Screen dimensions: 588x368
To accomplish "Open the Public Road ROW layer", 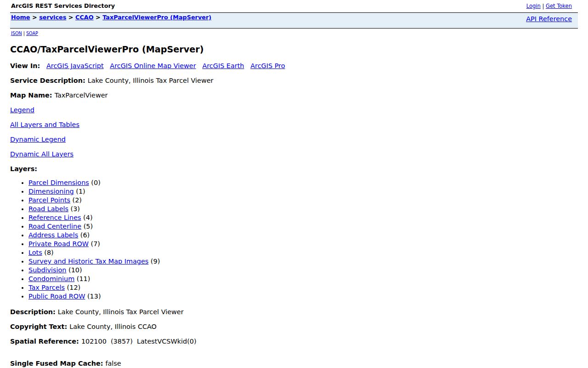I will [x=57, y=296].
